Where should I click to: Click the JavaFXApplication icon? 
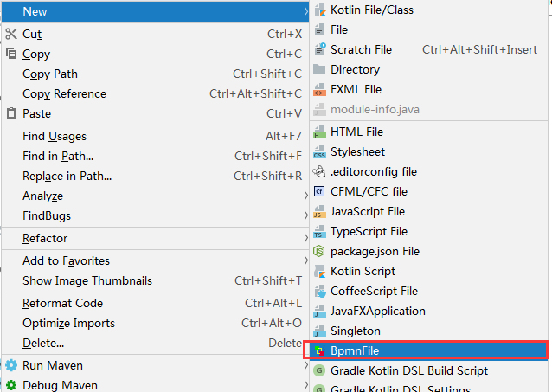coord(319,312)
